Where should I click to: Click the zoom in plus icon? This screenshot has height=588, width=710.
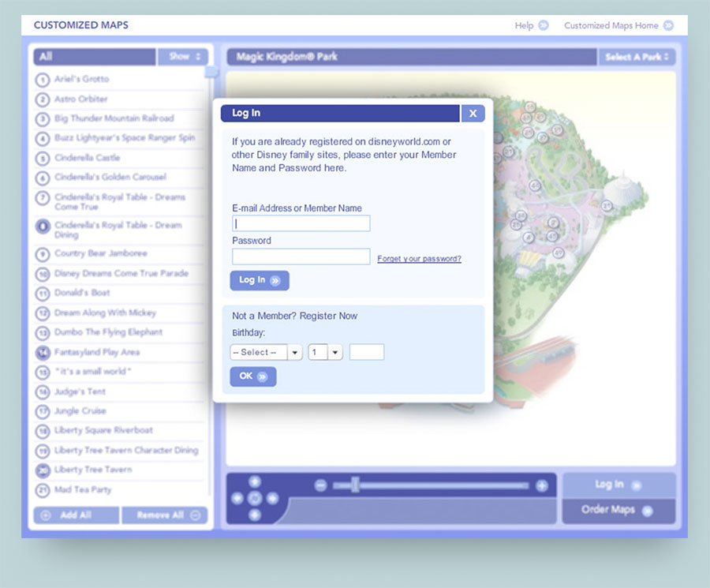pyautogui.click(x=542, y=486)
